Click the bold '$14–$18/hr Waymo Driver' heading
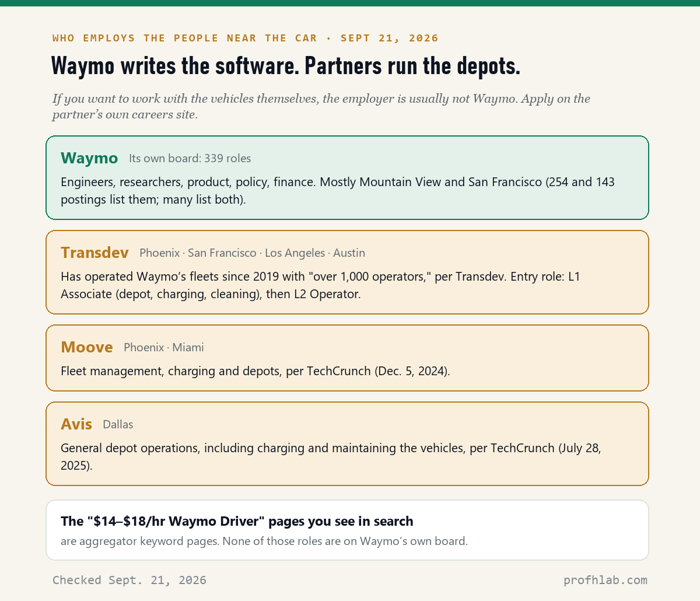Viewport: 700px width, 601px height. (237, 521)
